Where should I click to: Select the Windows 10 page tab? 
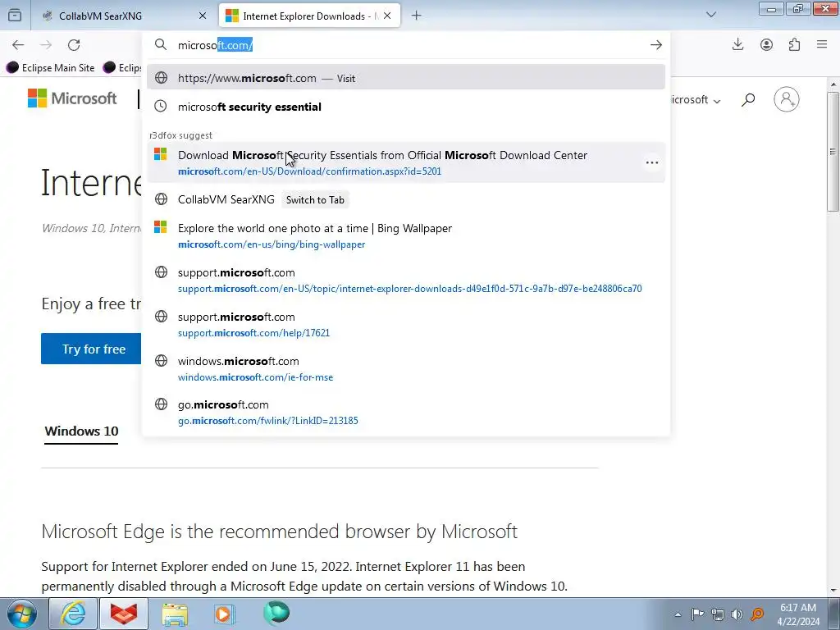81,431
